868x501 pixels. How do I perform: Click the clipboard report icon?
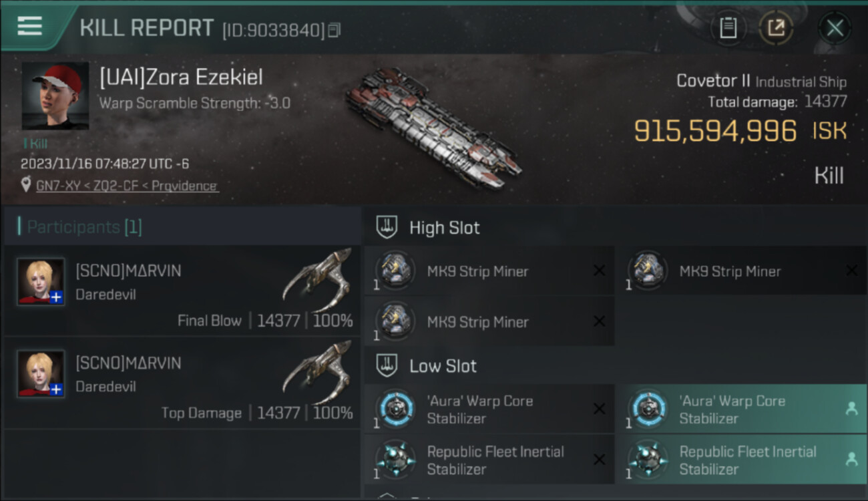728,28
